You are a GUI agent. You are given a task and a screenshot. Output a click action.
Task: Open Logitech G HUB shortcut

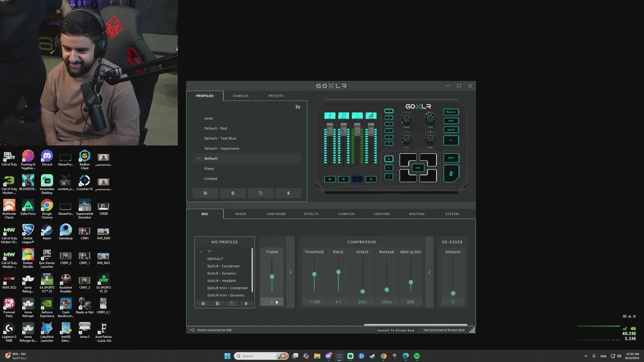[x=9, y=332]
